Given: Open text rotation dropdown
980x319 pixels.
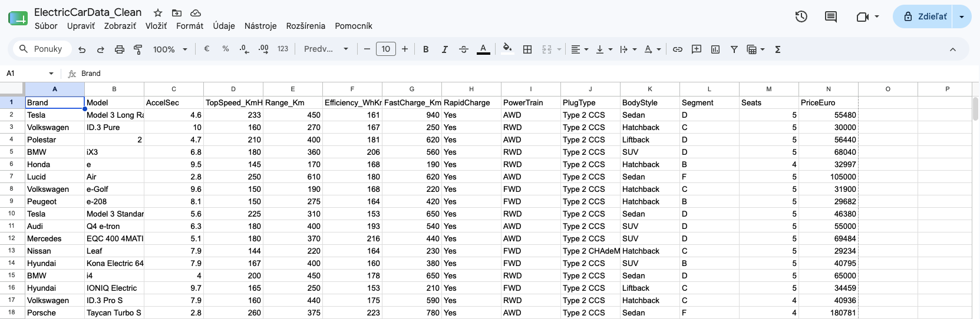Looking at the screenshot, I should pos(652,49).
